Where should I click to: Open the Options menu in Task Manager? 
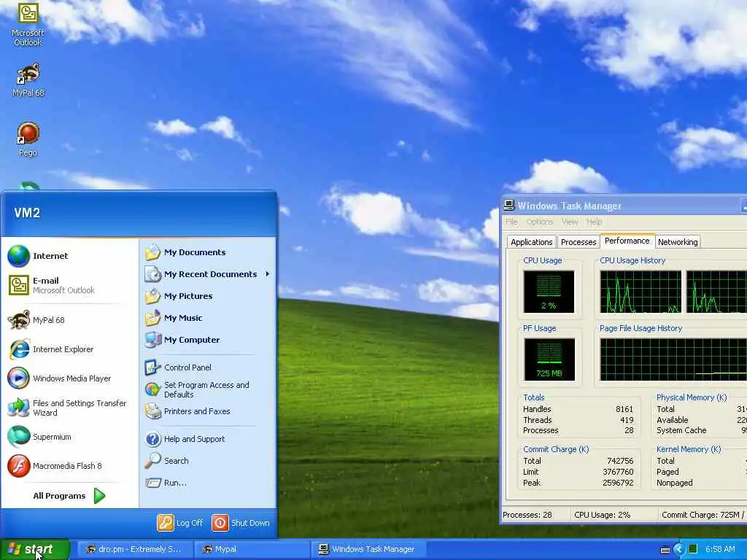coord(540,222)
